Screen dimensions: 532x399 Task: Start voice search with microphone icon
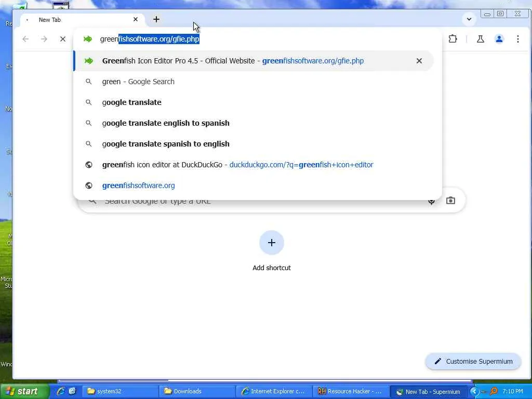click(431, 202)
